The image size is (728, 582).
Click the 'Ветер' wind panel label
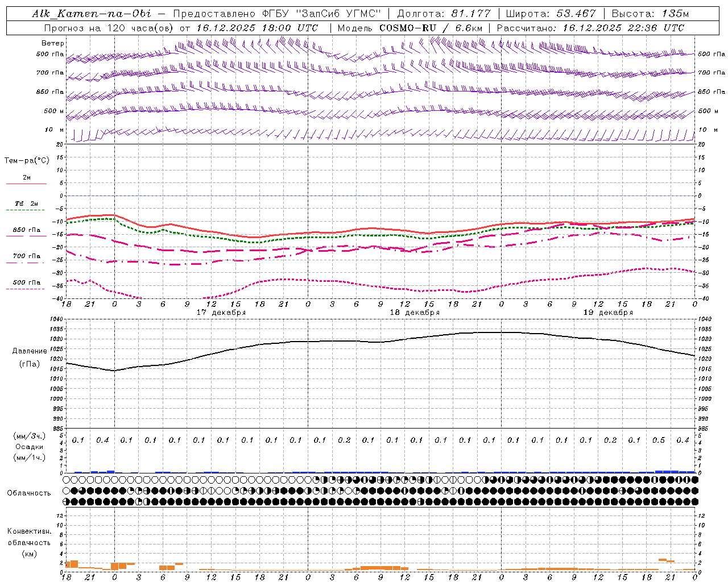tap(53, 43)
